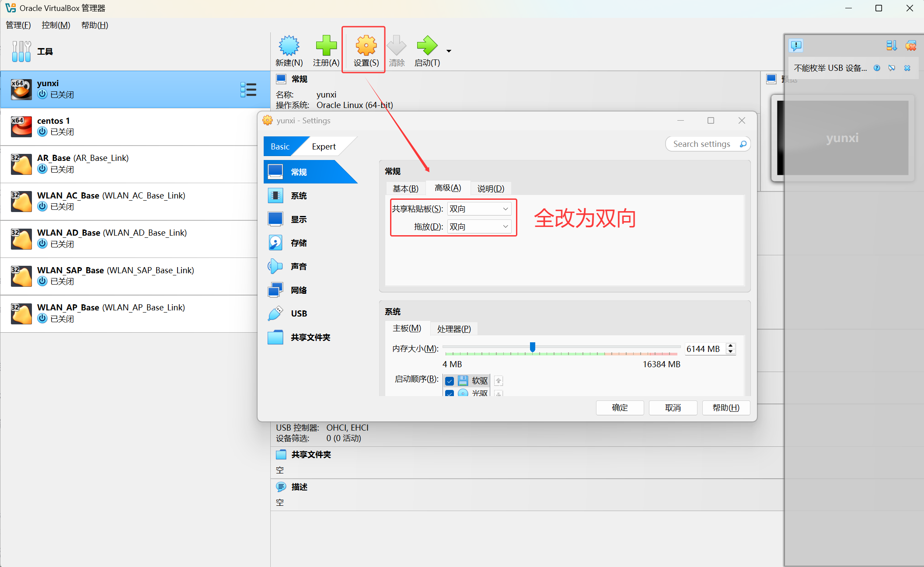The image size is (924, 567).
Task: Open the 管理(F) menu
Action: [18, 25]
